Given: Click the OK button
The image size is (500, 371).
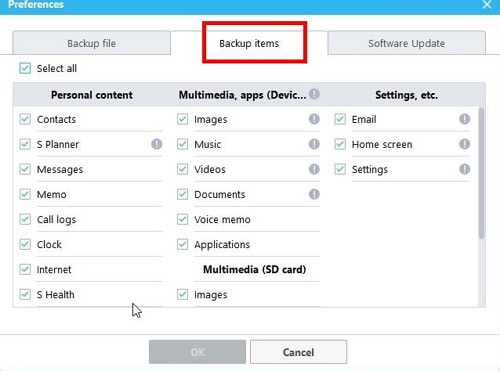Looking at the screenshot, I should coord(197,352).
